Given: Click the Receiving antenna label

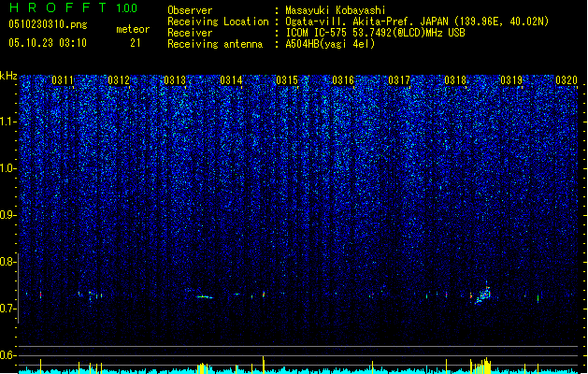Looking at the screenshot, I should click(215, 44).
